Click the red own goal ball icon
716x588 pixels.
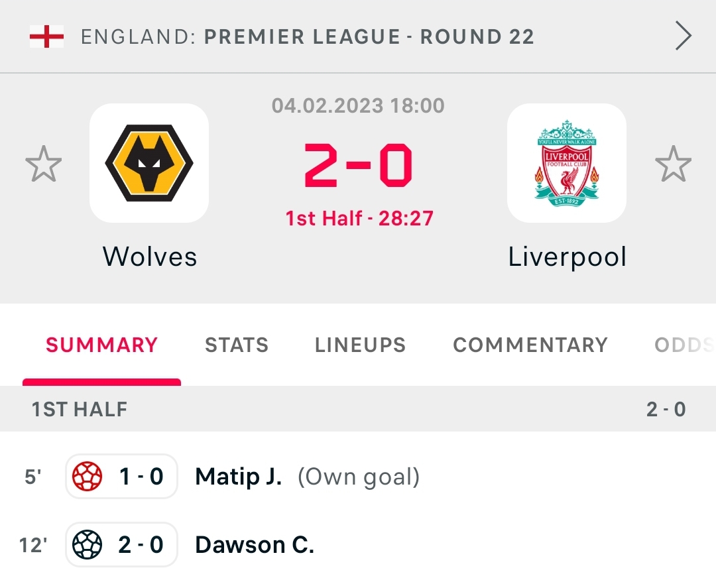point(87,477)
